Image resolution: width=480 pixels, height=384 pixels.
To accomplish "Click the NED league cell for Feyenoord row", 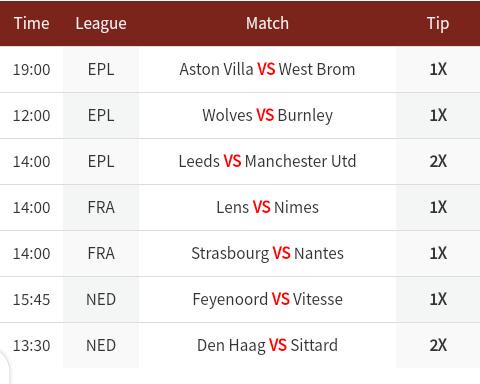I will point(101,300).
